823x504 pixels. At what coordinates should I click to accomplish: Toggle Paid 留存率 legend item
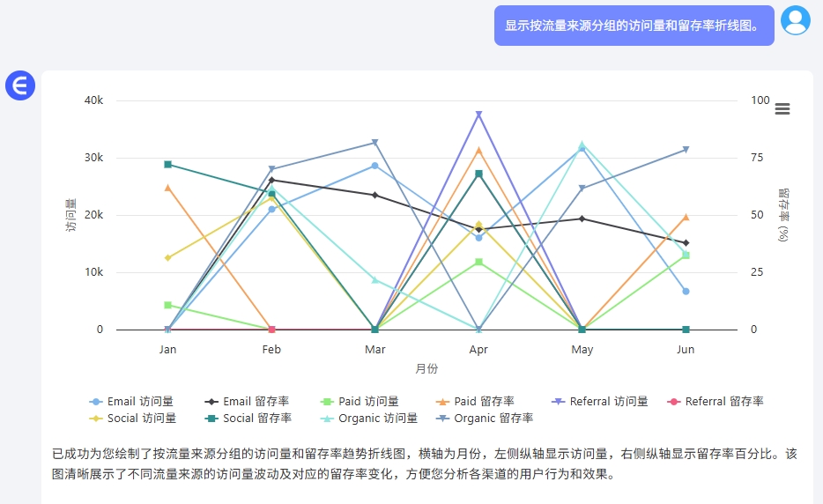tap(475, 402)
